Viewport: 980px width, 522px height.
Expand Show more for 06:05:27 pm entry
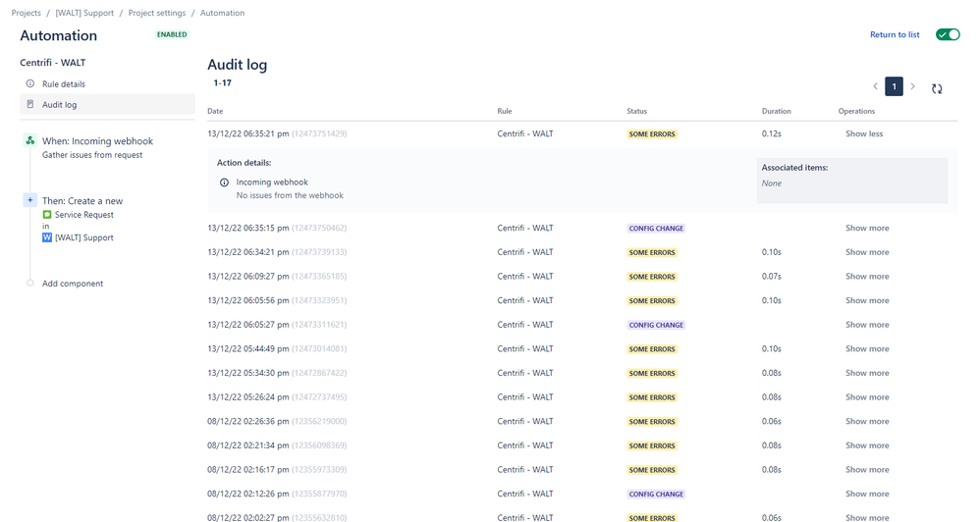pyautogui.click(x=867, y=325)
